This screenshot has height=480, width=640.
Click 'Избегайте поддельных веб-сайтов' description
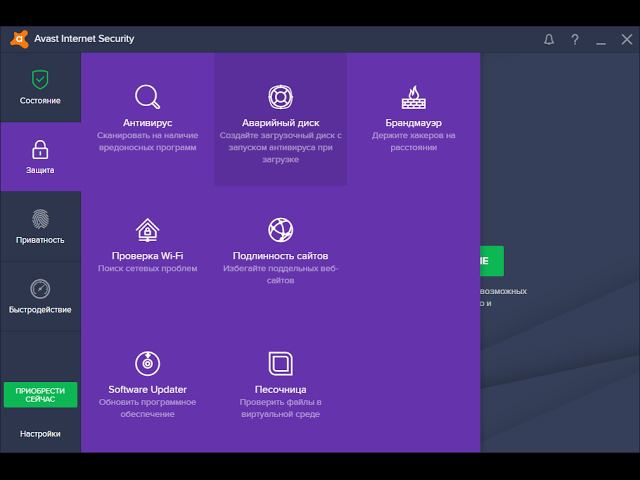pos(280,274)
